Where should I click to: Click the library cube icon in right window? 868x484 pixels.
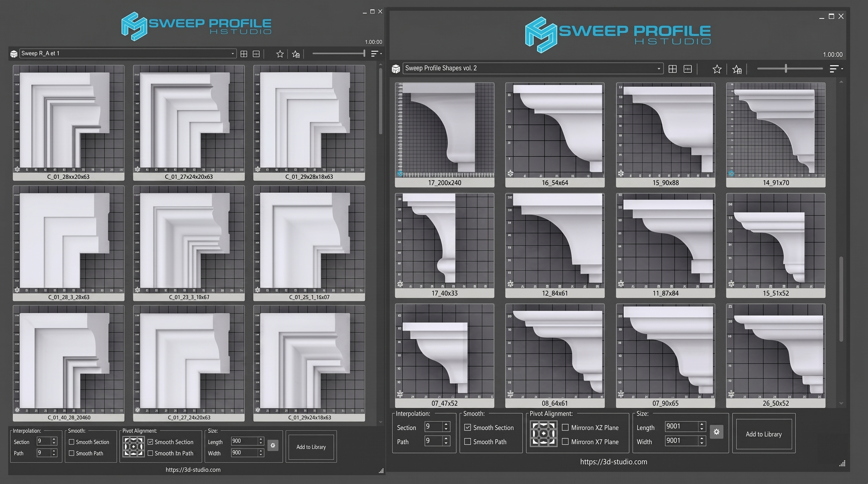(x=396, y=69)
